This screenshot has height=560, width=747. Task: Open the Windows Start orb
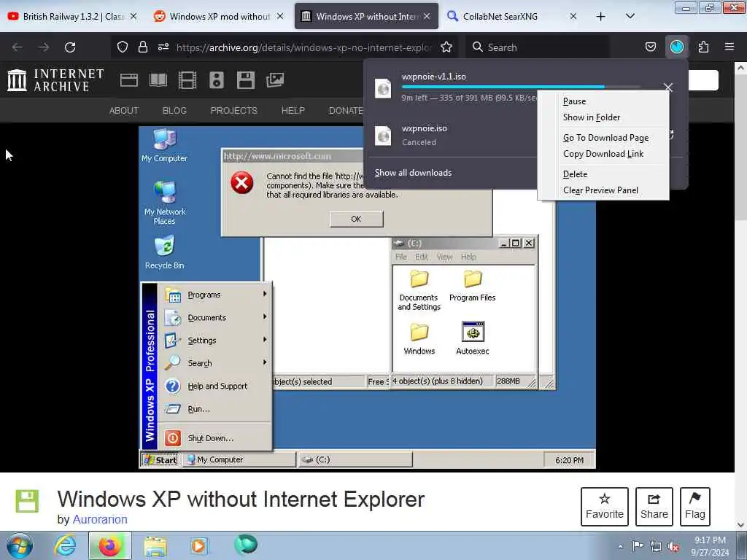coord(20,545)
